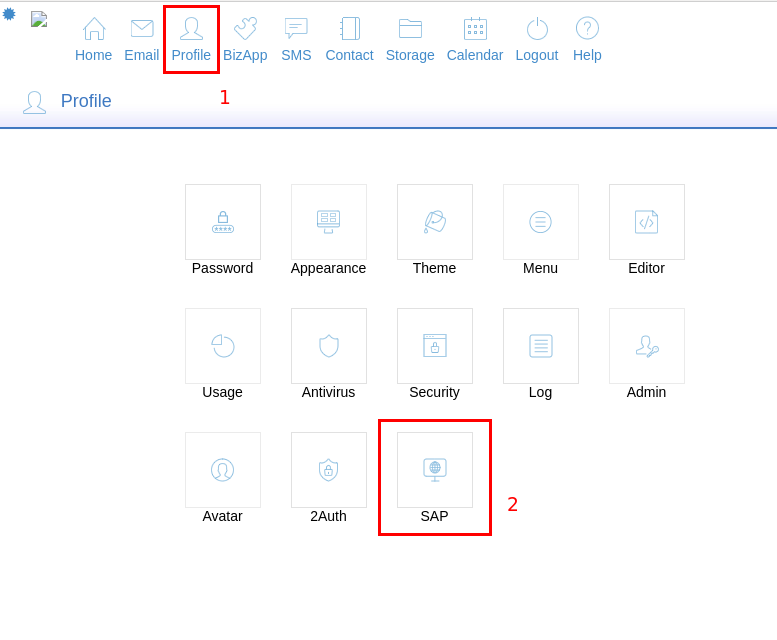777x640 pixels.
Task: Click the Avatar label under its tile
Action: (x=222, y=516)
